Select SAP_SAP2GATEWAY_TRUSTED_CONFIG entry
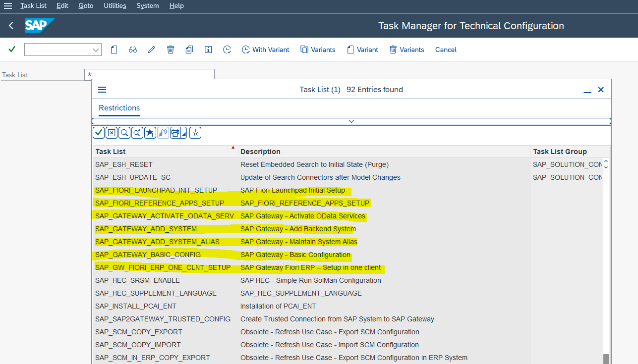Screen dimensions: 638x364 (163, 319)
